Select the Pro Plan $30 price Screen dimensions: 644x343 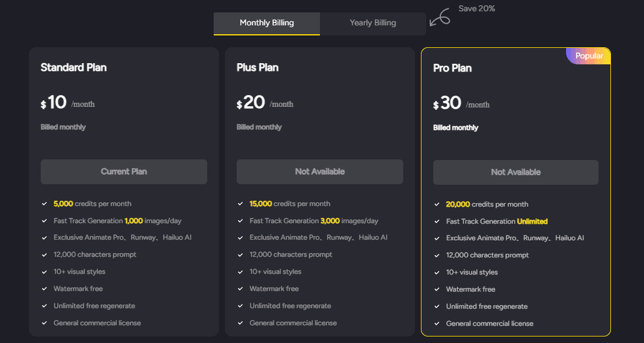coord(447,103)
